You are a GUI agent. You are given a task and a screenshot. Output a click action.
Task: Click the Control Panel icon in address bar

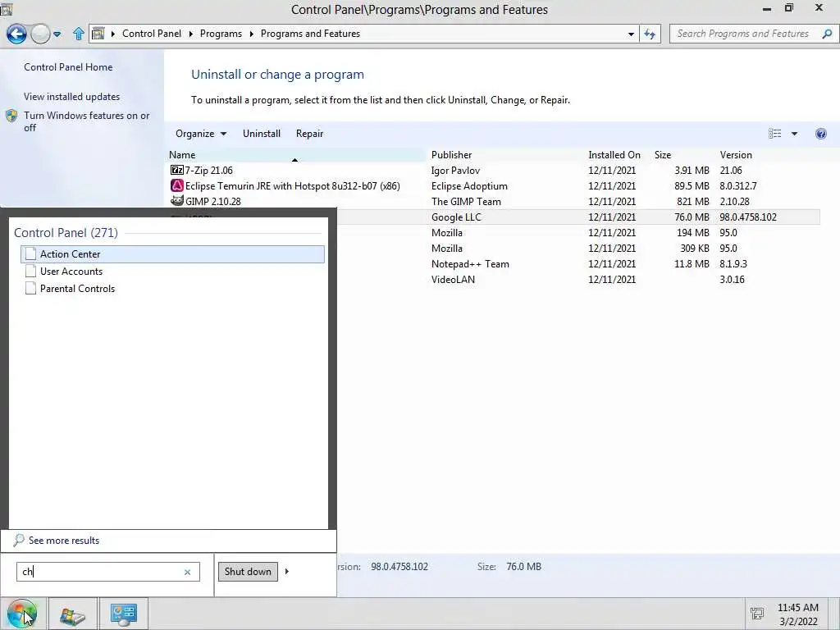[x=98, y=34]
